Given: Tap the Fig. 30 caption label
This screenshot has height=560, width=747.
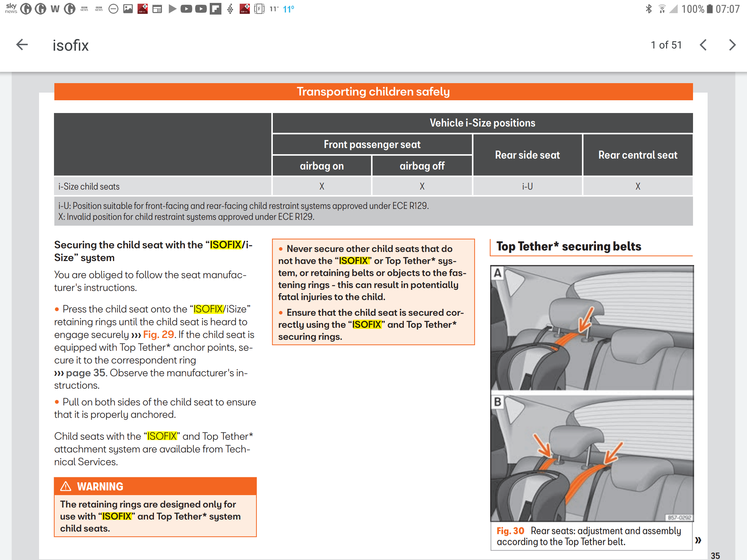Looking at the screenshot, I should tap(510, 531).
